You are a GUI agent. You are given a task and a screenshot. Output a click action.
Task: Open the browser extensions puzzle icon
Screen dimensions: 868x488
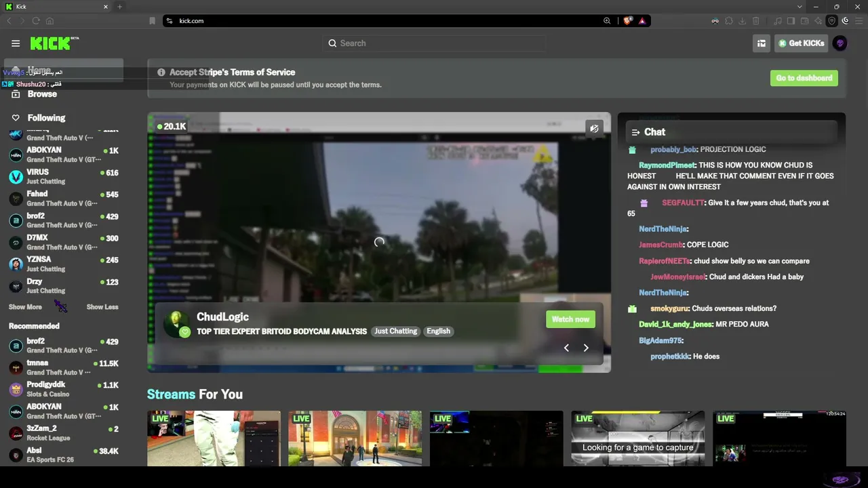point(729,21)
